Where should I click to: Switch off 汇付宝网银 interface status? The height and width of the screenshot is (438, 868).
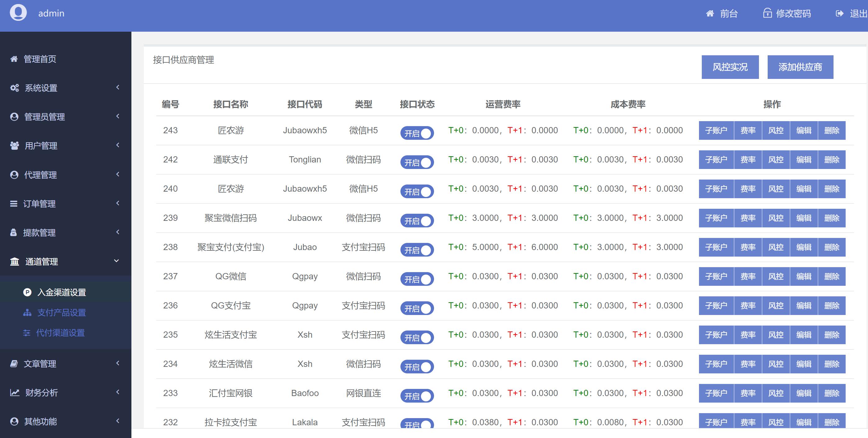pos(417,396)
